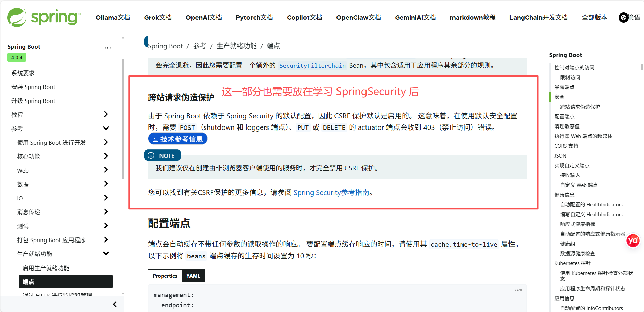Open 启用生产就绪功能 in the sidebar

click(46, 268)
